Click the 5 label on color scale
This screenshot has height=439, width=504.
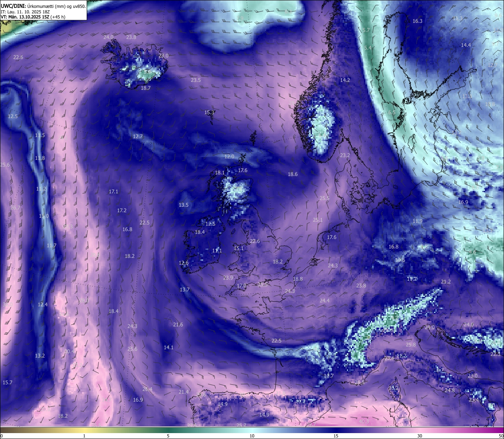point(168,436)
